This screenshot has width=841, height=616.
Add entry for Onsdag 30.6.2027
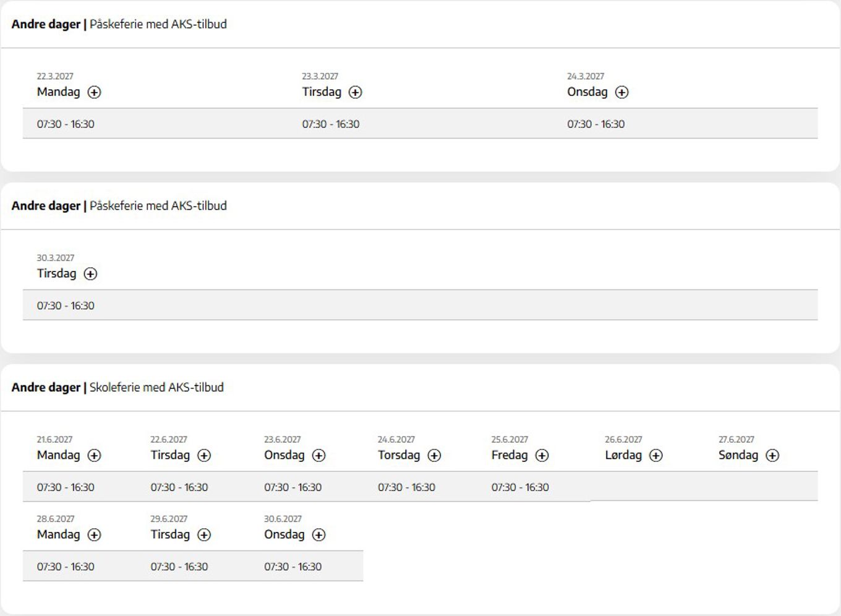pos(318,534)
